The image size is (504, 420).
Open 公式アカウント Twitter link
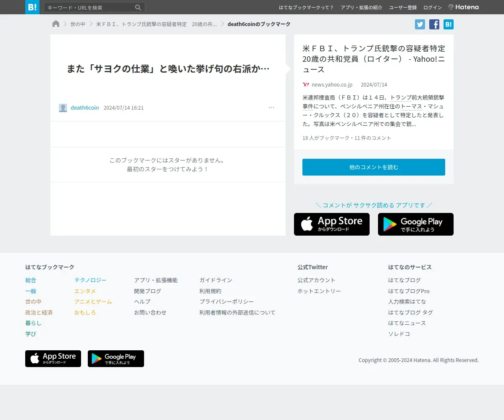(x=316, y=280)
